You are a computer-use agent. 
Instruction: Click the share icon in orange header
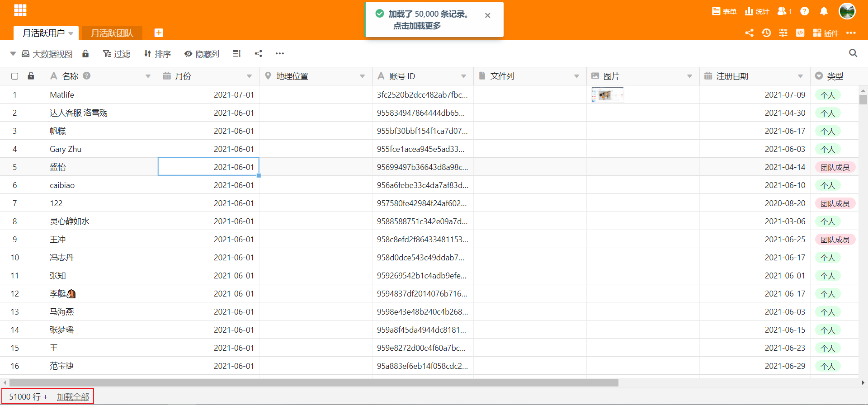pyautogui.click(x=749, y=33)
